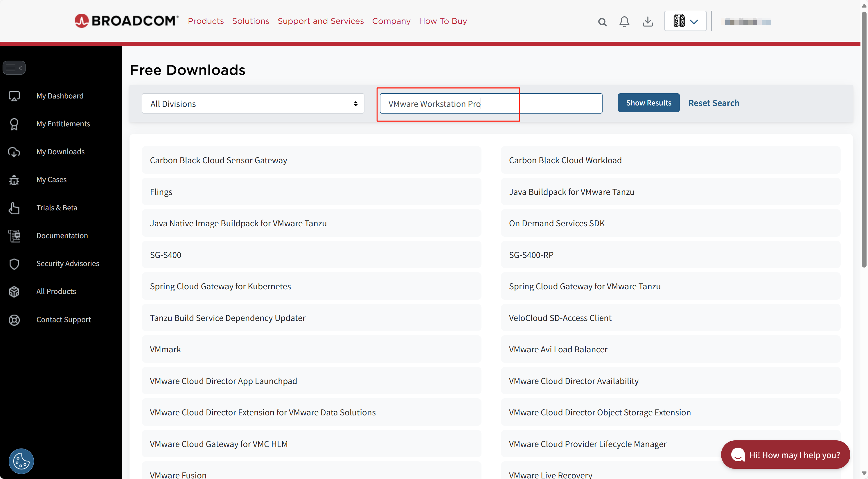Open cookie settings icon at bottom left
868x479 pixels.
(x=21, y=461)
